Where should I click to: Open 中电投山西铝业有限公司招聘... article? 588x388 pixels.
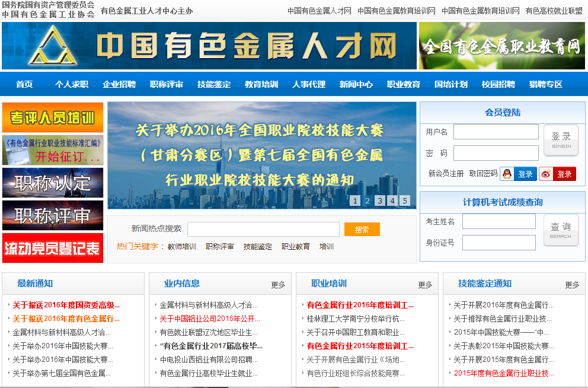tap(209, 360)
